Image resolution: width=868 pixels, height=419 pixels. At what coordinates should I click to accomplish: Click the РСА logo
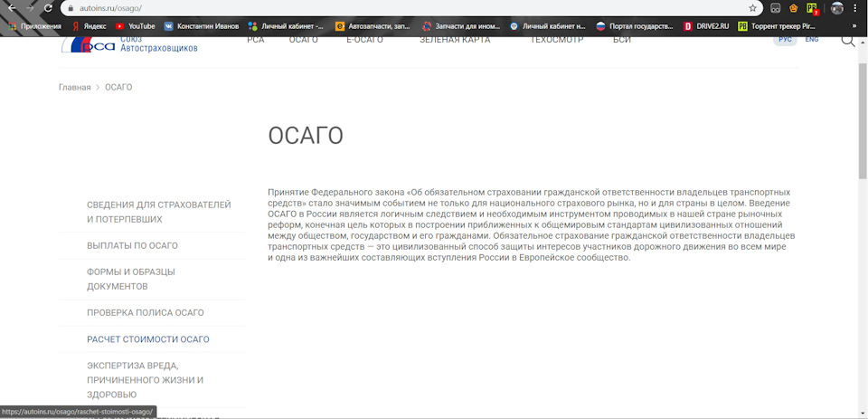pyautogui.click(x=129, y=44)
